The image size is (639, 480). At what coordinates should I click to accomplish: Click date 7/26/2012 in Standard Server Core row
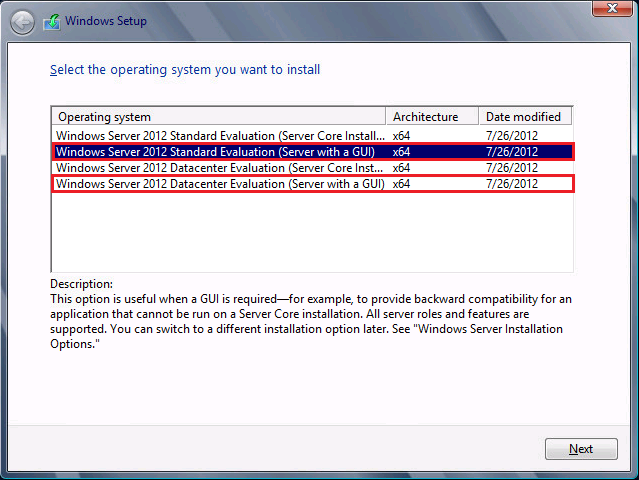511,135
